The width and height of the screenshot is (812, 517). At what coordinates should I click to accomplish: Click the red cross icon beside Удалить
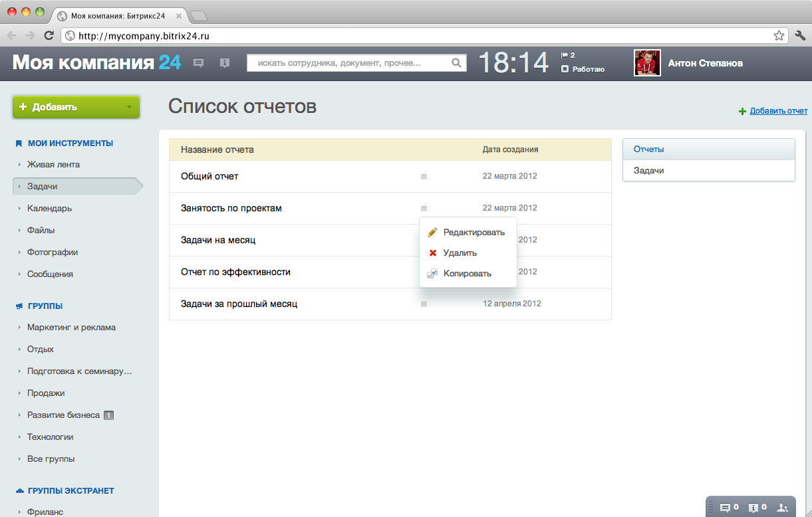(x=432, y=253)
